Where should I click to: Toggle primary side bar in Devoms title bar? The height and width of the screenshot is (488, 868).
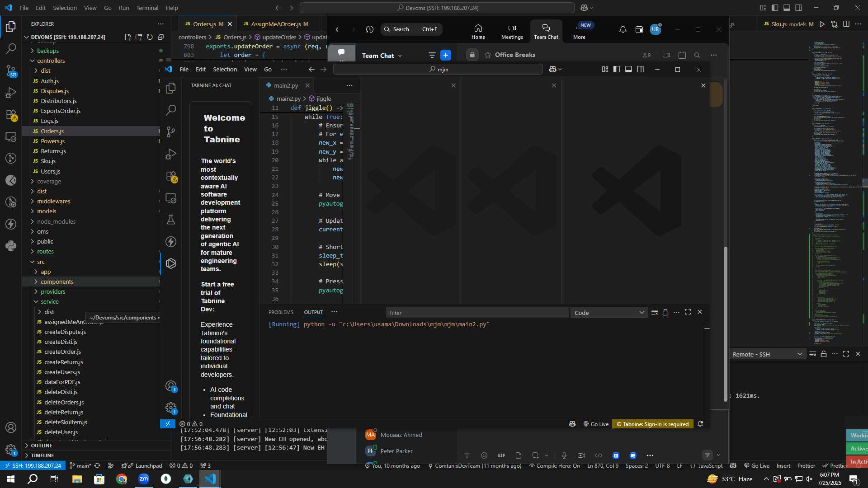pyautogui.click(x=775, y=8)
